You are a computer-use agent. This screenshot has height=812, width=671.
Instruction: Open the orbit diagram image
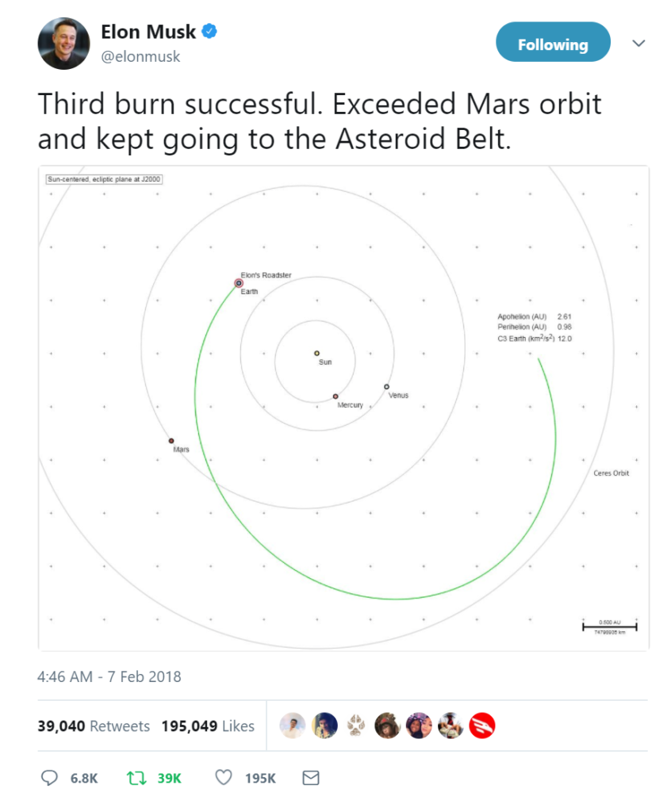click(343, 408)
